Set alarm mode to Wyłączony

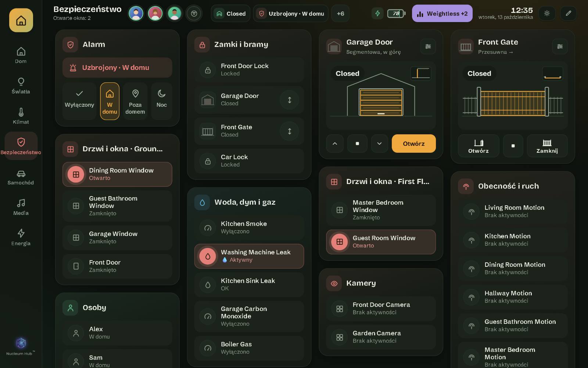click(x=79, y=101)
